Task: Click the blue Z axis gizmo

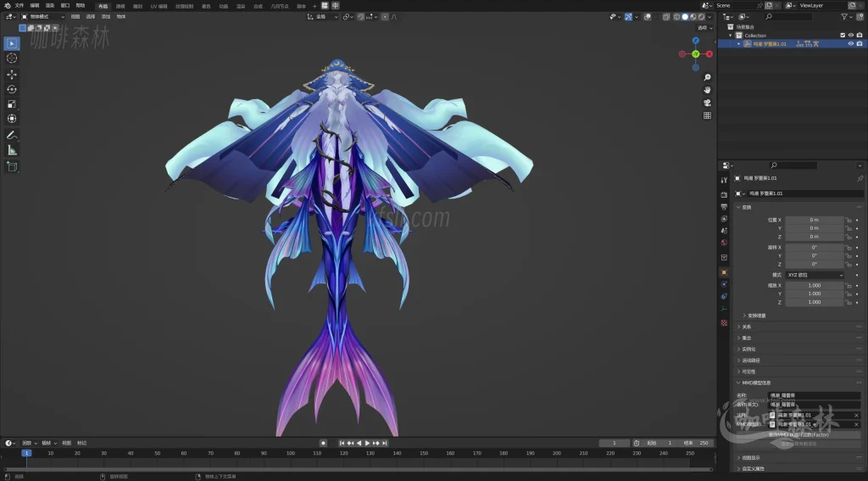Action: (696, 41)
